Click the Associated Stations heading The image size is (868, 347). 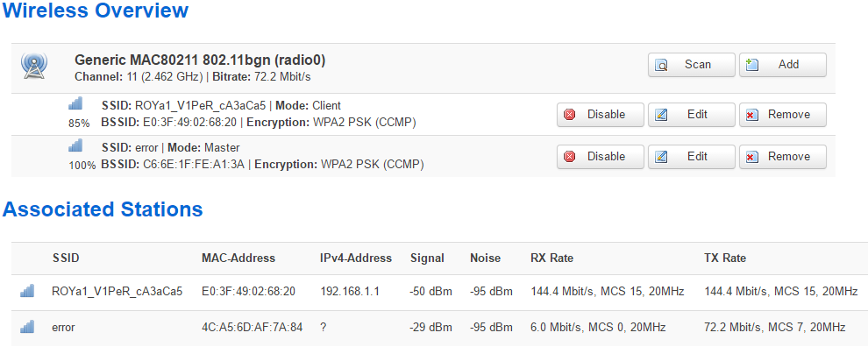tap(103, 209)
